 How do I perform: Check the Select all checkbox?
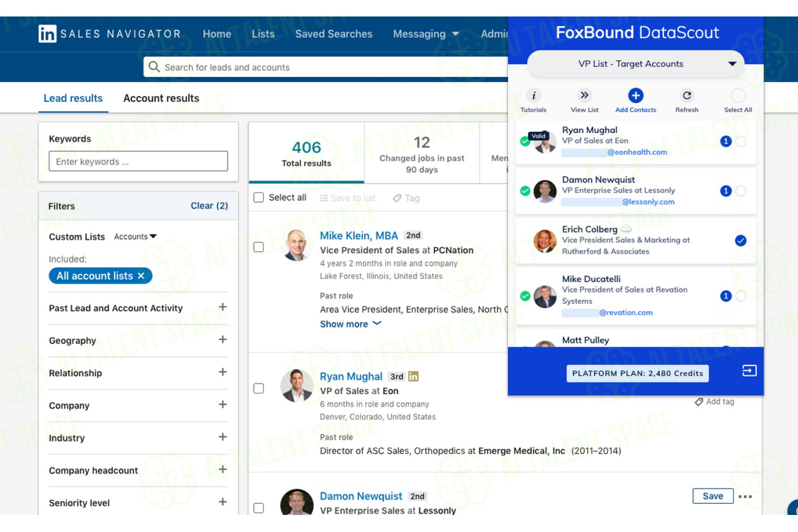[259, 197]
